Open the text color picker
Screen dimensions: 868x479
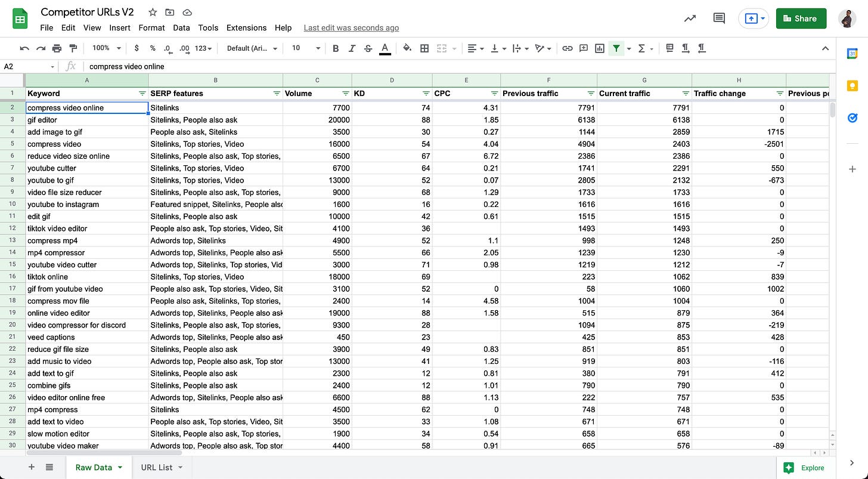(x=385, y=48)
